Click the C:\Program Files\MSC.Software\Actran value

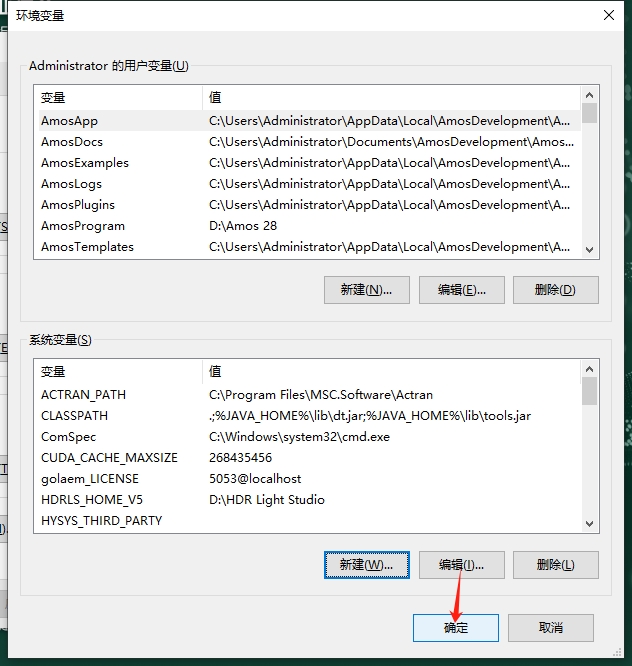click(x=321, y=395)
